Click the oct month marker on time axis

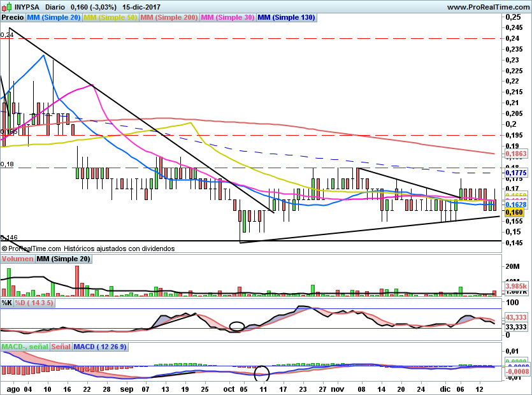point(229,389)
